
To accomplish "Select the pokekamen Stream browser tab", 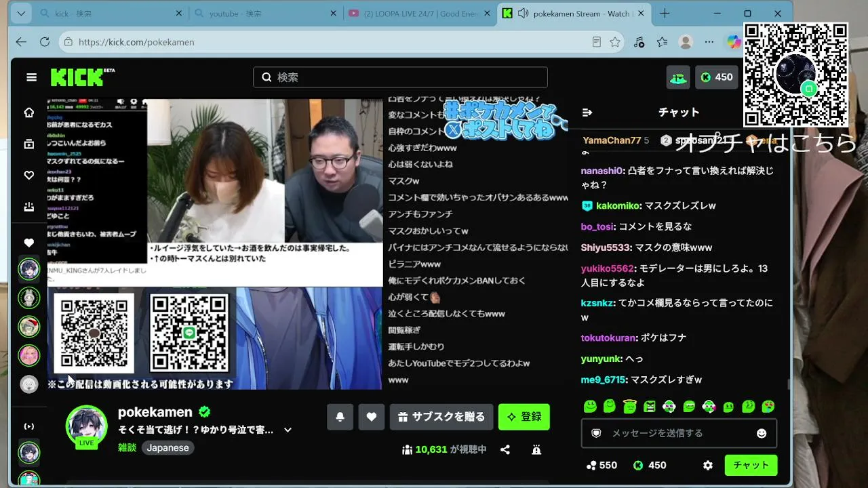I will [x=574, y=14].
